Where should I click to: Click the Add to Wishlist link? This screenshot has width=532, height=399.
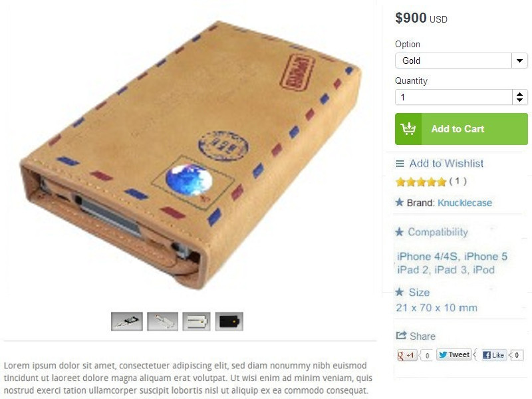pos(446,164)
